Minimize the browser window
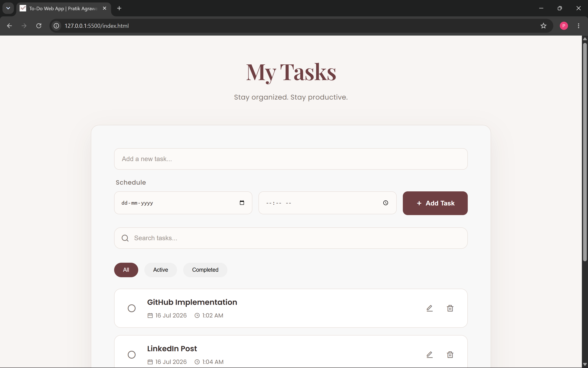The height and width of the screenshot is (368, 588). (541, 8)
